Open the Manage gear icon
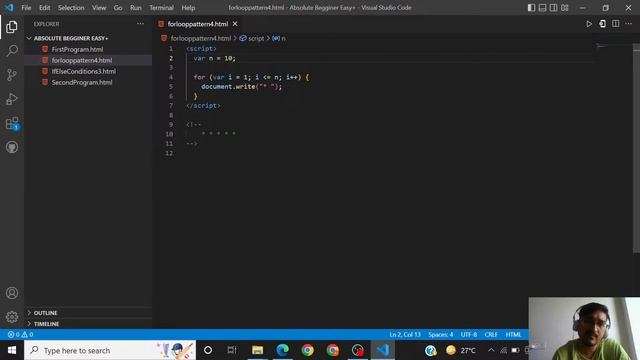The height and width of the screenshot is (360, 640). [12, 317]
